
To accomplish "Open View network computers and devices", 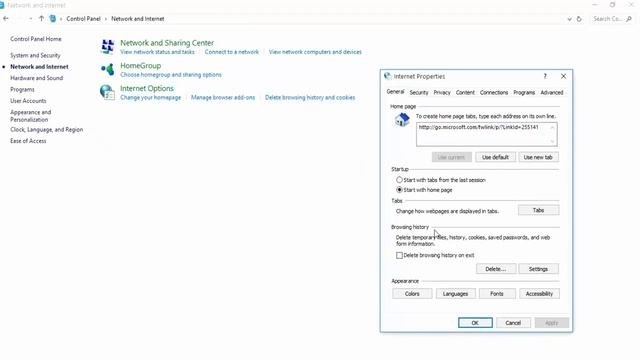I will coord(315,52).
